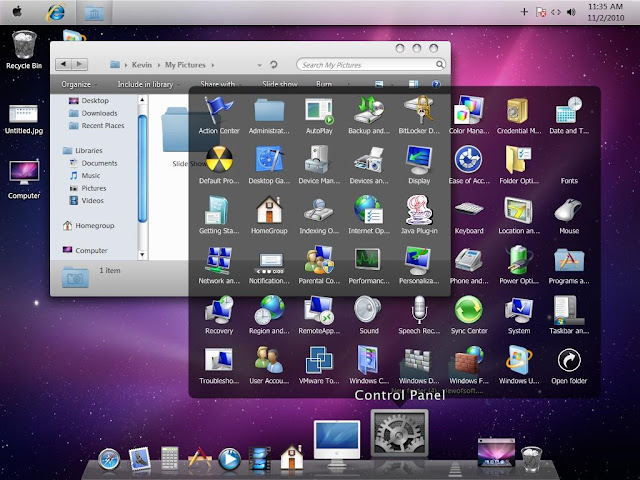Image resolution: width=640 pixels, height=480 pixels.
Task: Select Homegroup in navigation pane
Action: tap(88, 225)
